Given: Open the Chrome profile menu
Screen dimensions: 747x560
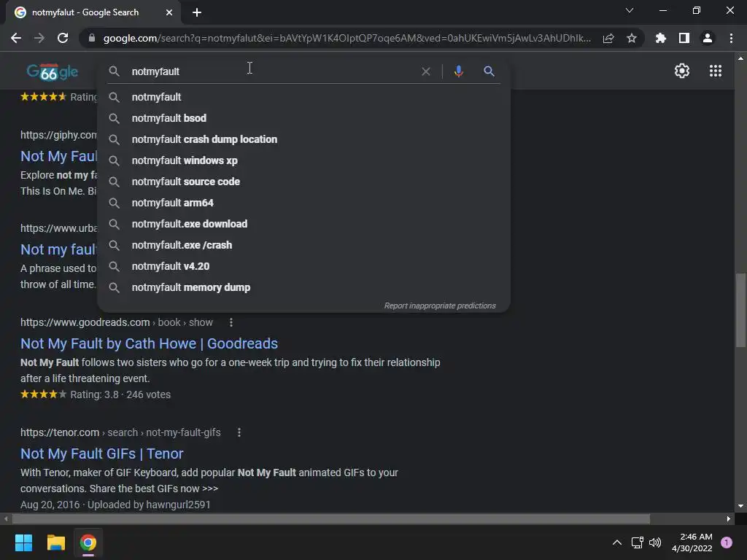Looking at the screenshot, I should click(x=708, y=38).
